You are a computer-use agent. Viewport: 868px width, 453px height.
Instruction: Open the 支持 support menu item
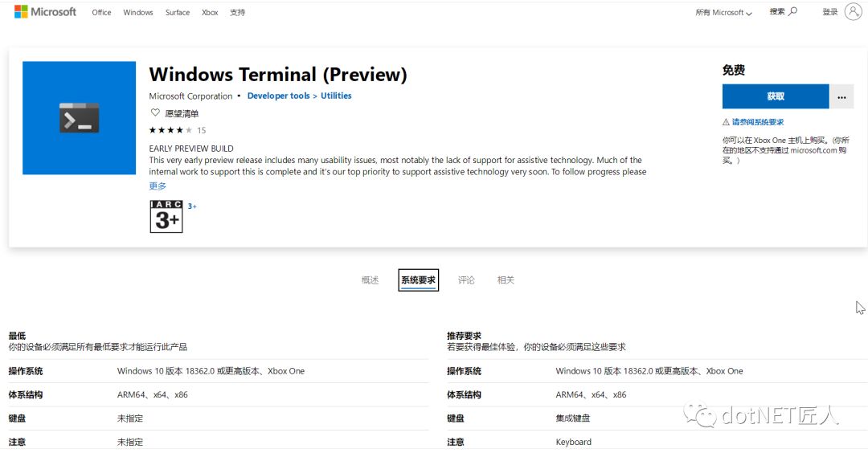[x=237, y=12]
